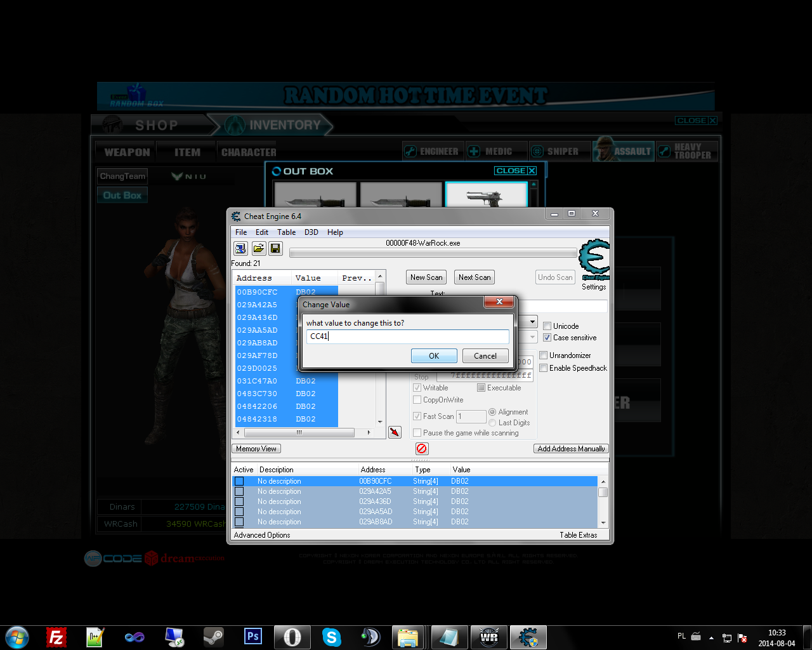This screenshot has height=650, width=812.
Task: Select found address 04842318
Action: pos(286,419)
